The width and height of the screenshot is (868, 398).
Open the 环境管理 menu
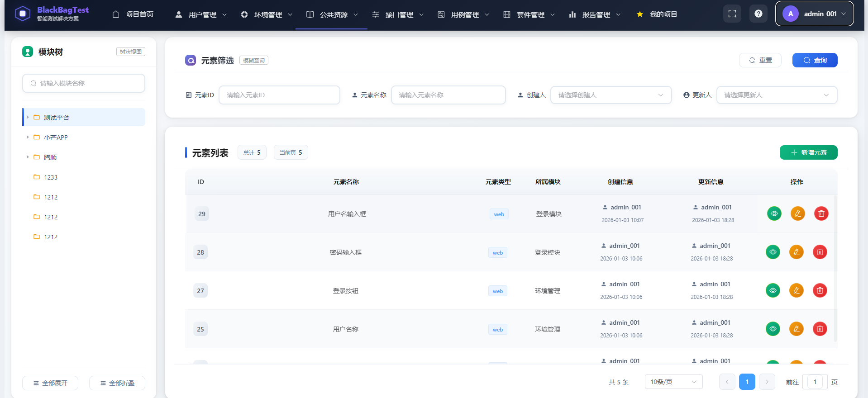pyautogui.click(x=267, y=14)
